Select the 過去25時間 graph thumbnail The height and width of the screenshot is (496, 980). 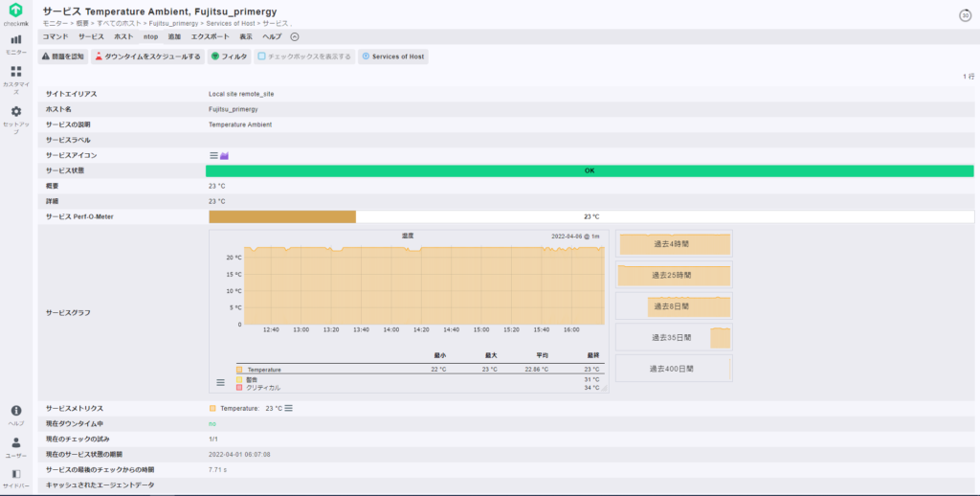click(x=674, y=275)
